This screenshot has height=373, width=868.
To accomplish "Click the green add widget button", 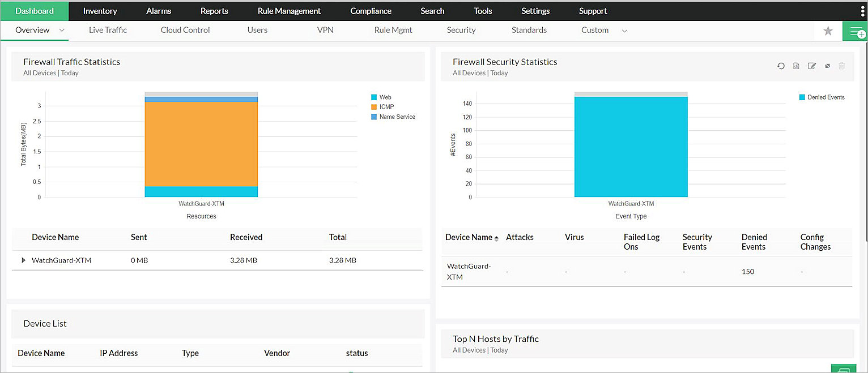I will tap(857, 31).
